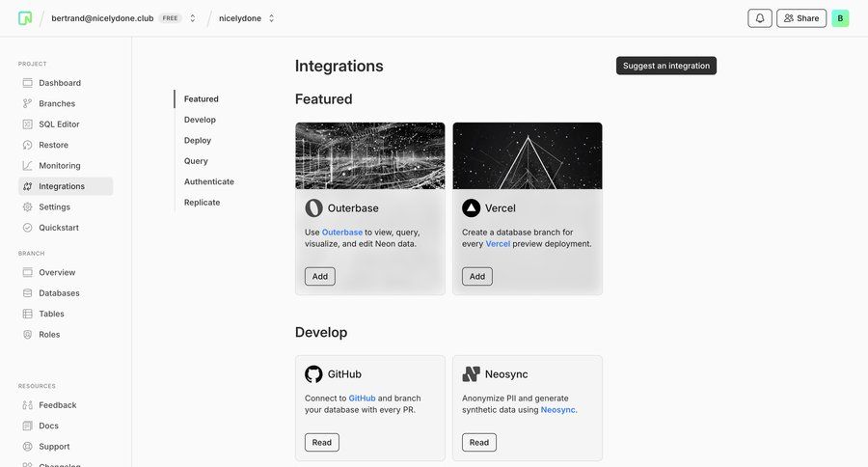Follow the Neosync link in description
The height and width of the screenshot is (467, 868).
[x=558, y=410]
